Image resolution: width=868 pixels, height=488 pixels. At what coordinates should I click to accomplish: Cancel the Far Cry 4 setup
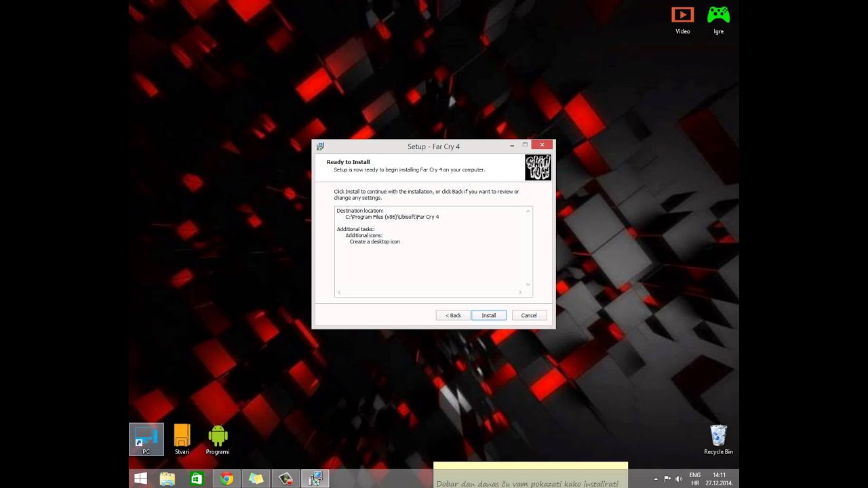pos(529,315)
